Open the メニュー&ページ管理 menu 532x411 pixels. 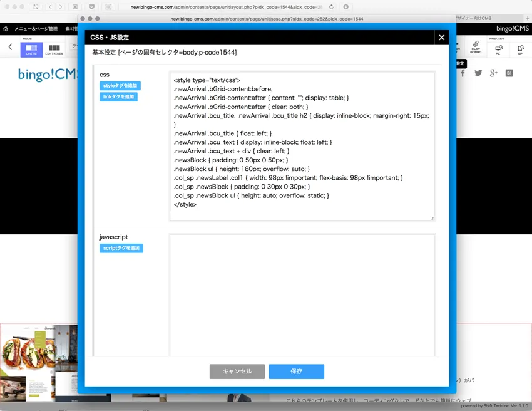tap(36, 29)
